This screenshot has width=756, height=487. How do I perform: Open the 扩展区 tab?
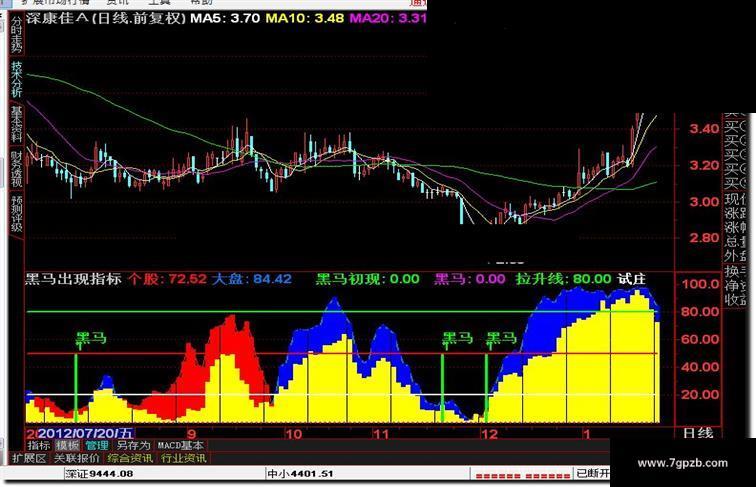(x=29, y=458)
